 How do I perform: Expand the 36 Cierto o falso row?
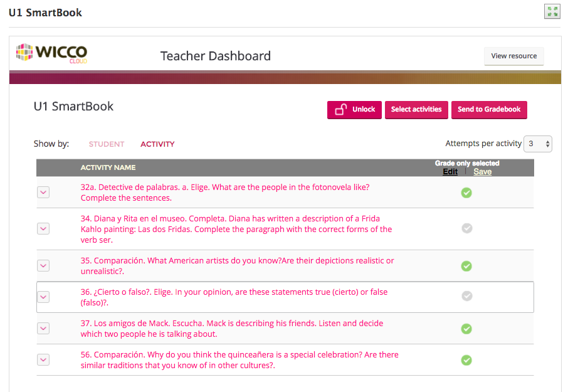[43, 297]
